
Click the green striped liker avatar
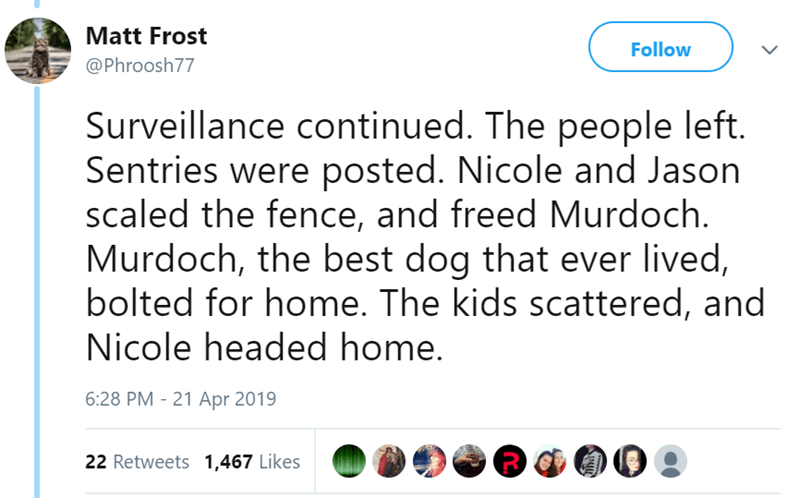tap(348, 461)
